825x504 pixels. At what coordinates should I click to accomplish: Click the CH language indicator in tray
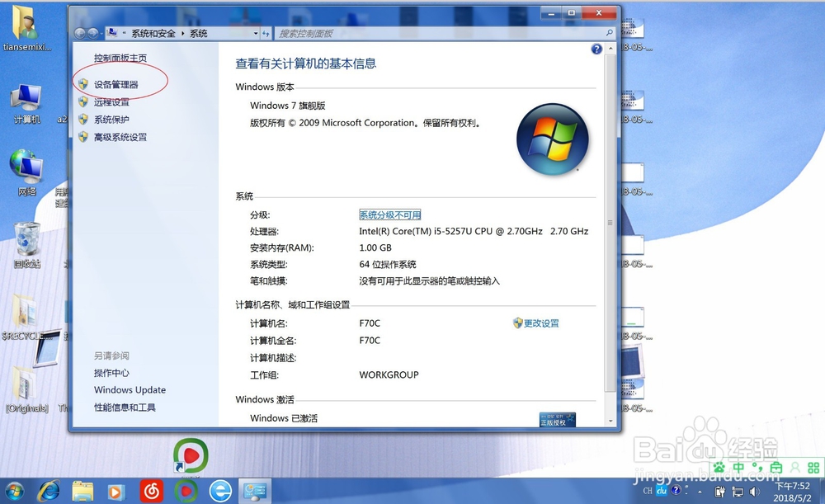[647, 490]
